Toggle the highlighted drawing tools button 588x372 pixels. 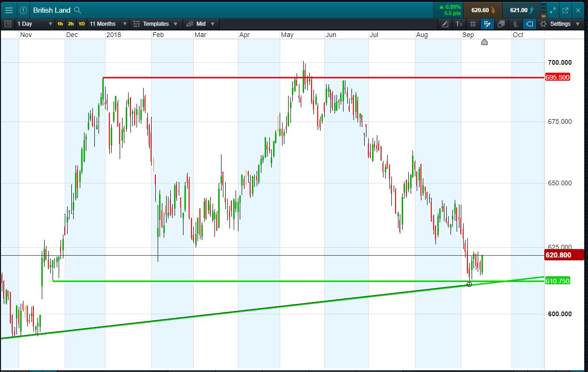(487, 24)
